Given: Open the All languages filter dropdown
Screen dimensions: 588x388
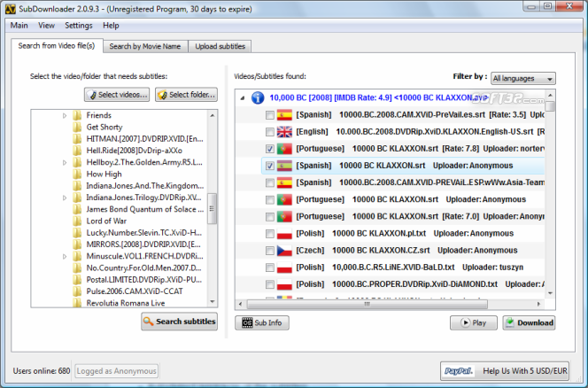Looking at the screenshot, I should (523, 79).
